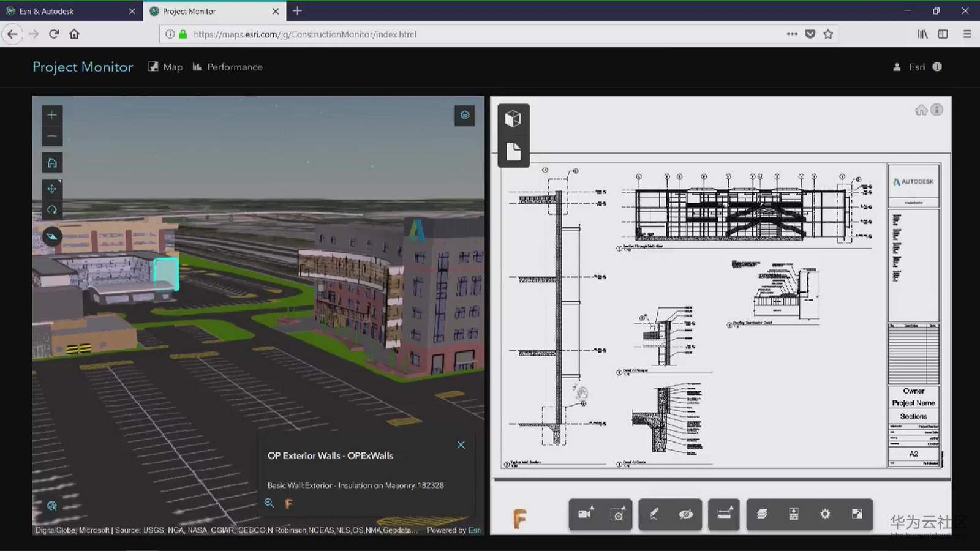Open the 3D model view in Forge viewer
The image size is (980, 551).
pos(513,118)
